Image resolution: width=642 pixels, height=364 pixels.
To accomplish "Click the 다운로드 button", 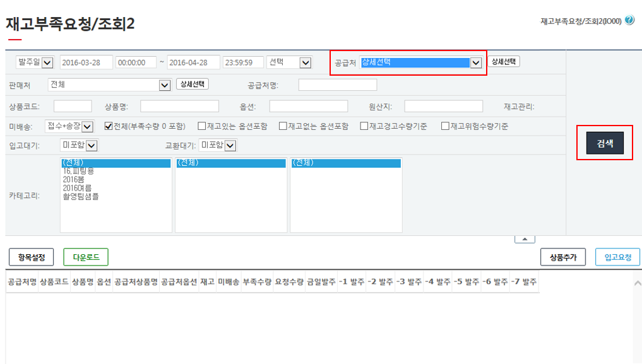I will pyautogui.click(x=86, y=257).
